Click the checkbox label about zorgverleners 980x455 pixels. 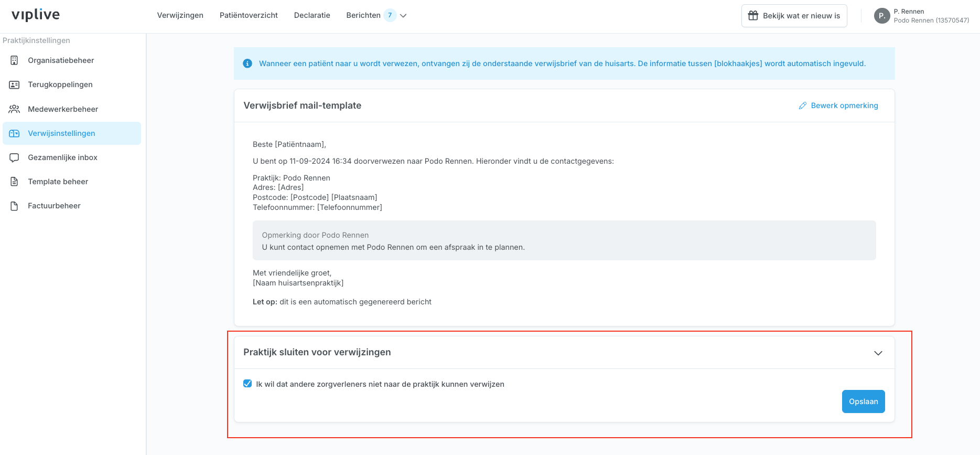click(x=380, y=384)
